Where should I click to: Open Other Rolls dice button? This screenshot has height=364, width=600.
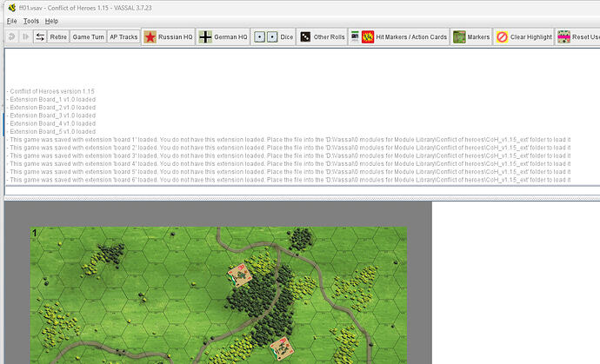tap(323, 36)
